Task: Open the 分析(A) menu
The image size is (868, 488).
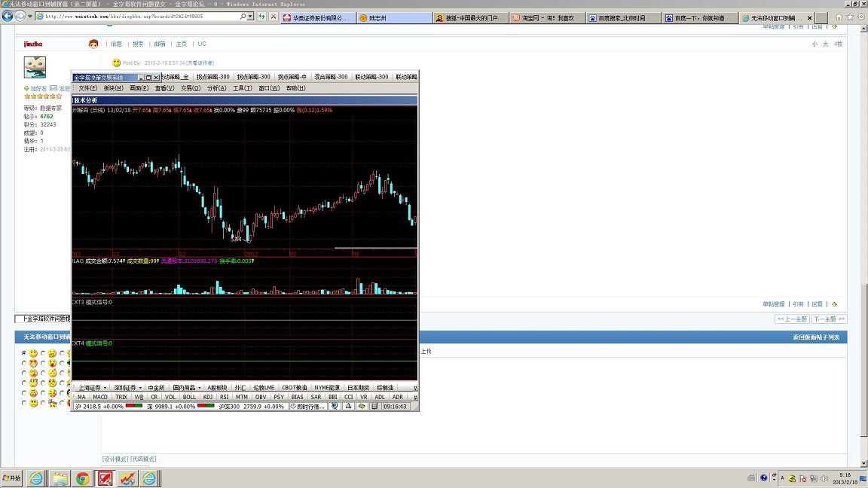Action: 216,88
